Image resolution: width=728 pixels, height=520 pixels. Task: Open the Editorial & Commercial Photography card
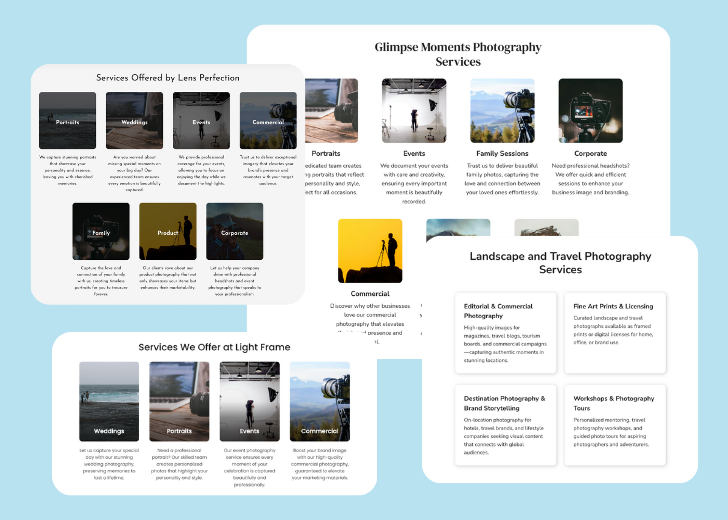coord(505,333)
